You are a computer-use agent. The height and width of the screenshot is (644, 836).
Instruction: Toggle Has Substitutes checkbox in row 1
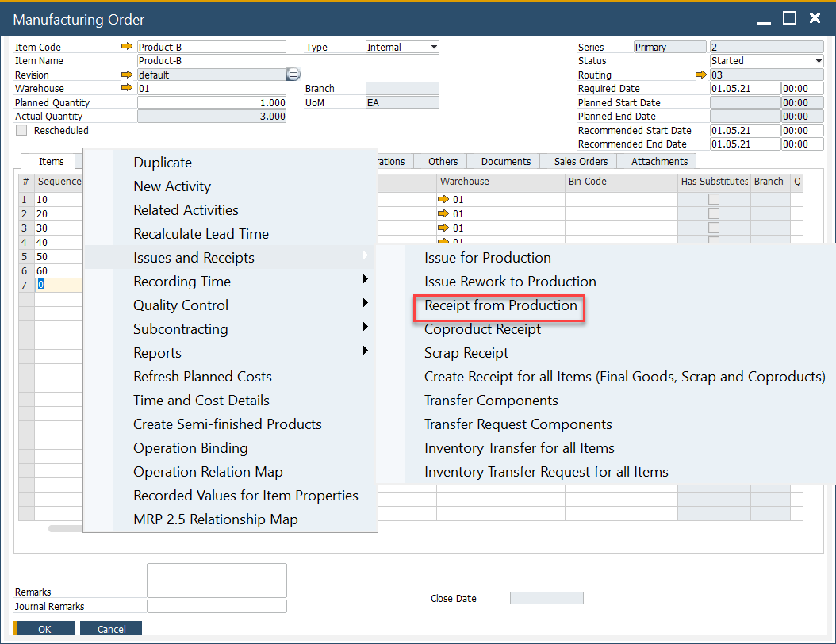[714, 199]
